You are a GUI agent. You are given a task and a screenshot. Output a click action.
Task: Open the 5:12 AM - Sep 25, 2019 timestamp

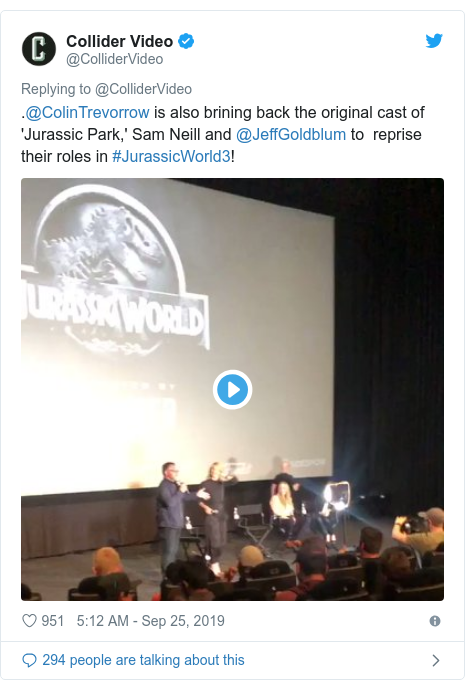pyautogui.click(x=151, y=620)
